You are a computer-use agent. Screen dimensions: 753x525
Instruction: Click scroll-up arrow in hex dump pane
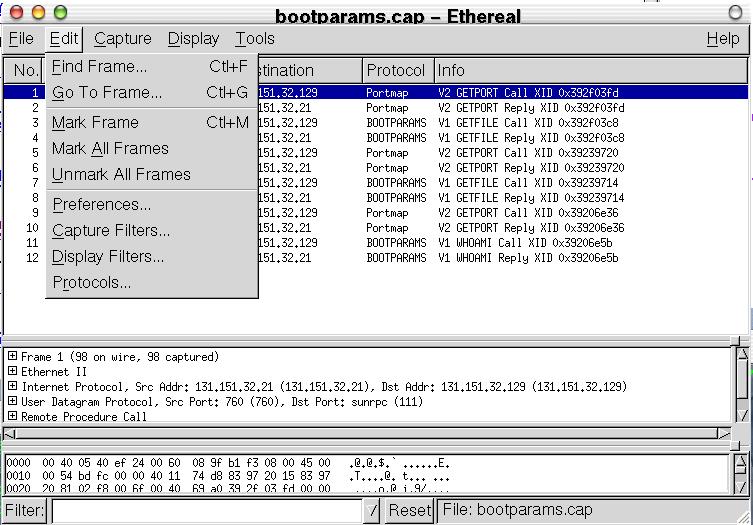741,462
